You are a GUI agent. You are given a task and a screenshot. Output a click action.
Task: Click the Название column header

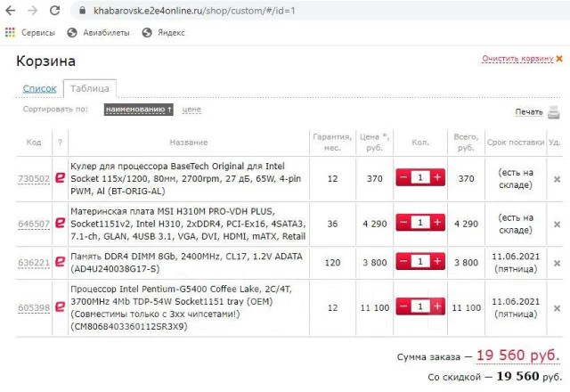tap(189, 143)
